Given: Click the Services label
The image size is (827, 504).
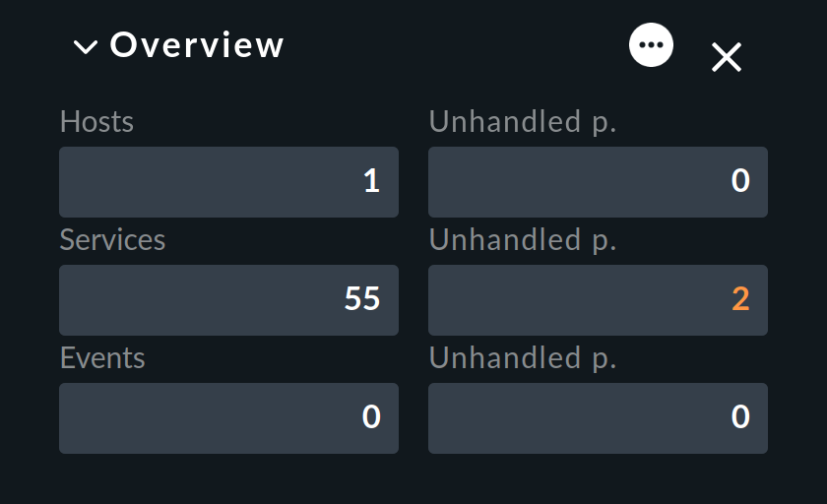Looking at the screenshot, I should pos(113,240).
